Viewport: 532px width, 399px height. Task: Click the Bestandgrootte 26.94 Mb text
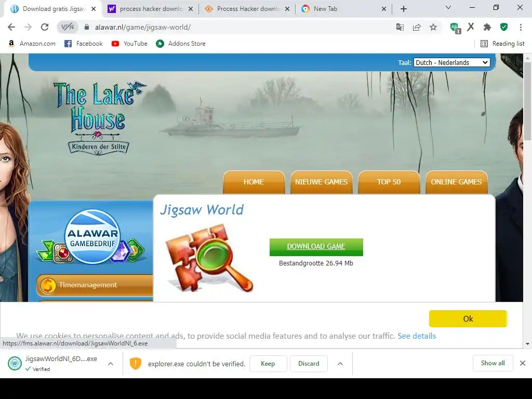316,263
